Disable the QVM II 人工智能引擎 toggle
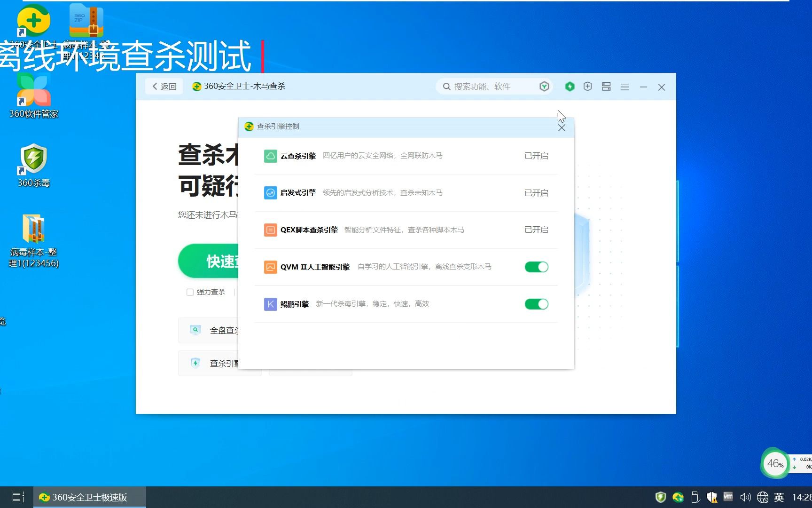Viewport: 812px width, 508px height. (x=536, y=267)
